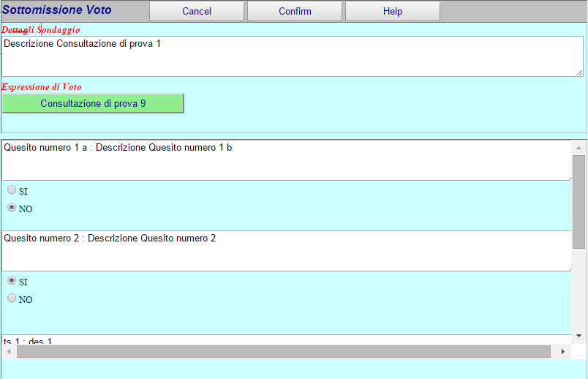Click the vertical scrollbar thumb
Screen dimensions: 588x379
(x=578, y=201)
